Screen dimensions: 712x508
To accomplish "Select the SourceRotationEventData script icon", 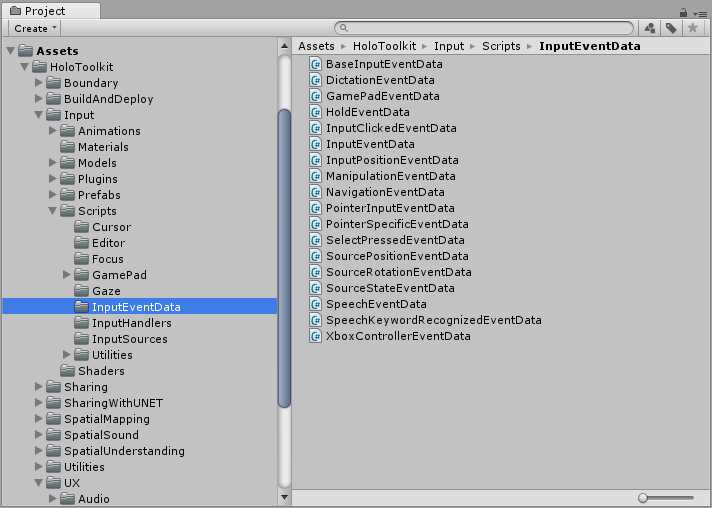I will click(x=315, y=272).
